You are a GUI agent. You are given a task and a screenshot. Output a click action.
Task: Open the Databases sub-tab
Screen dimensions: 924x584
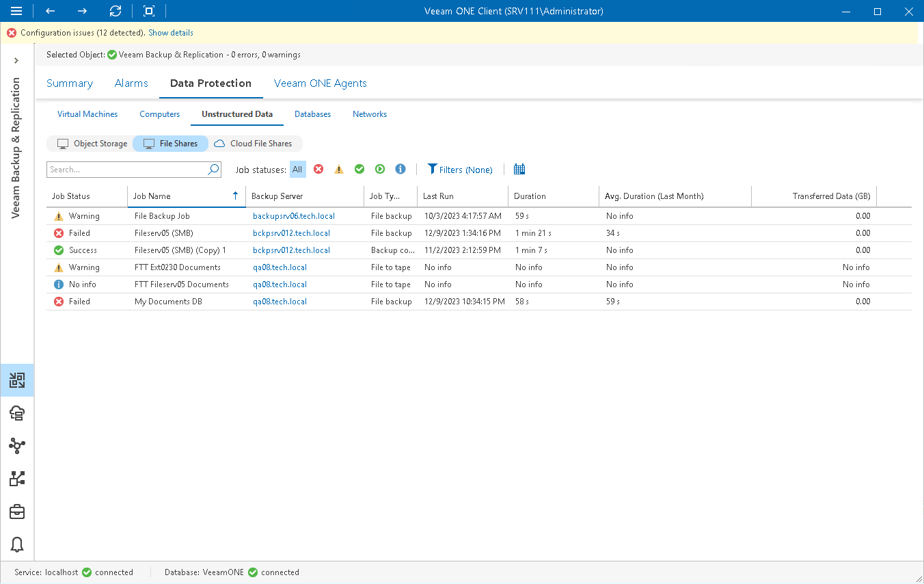click(x=312, y=114)
